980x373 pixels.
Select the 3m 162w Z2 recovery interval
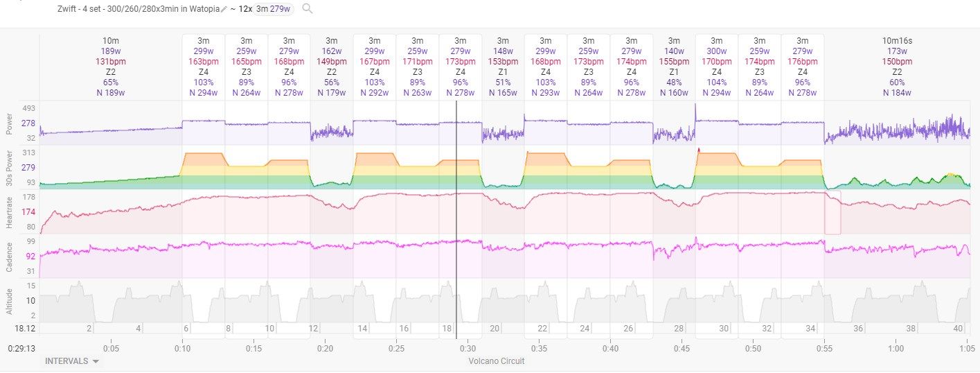pyautogui.click(x=332, y=67)
